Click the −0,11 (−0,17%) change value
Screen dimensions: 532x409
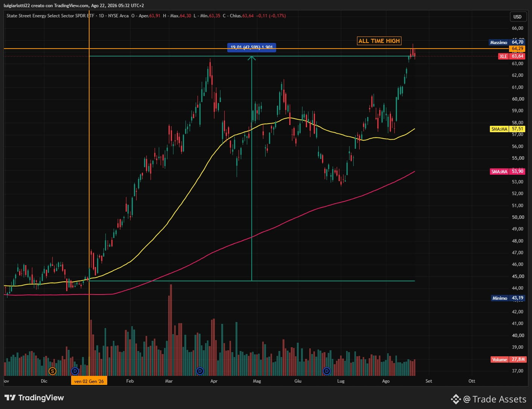pyautogui.click(x=271, y=16)
